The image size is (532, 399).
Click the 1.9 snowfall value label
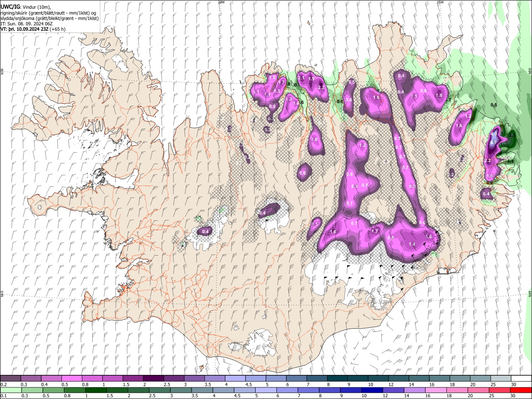311,79
